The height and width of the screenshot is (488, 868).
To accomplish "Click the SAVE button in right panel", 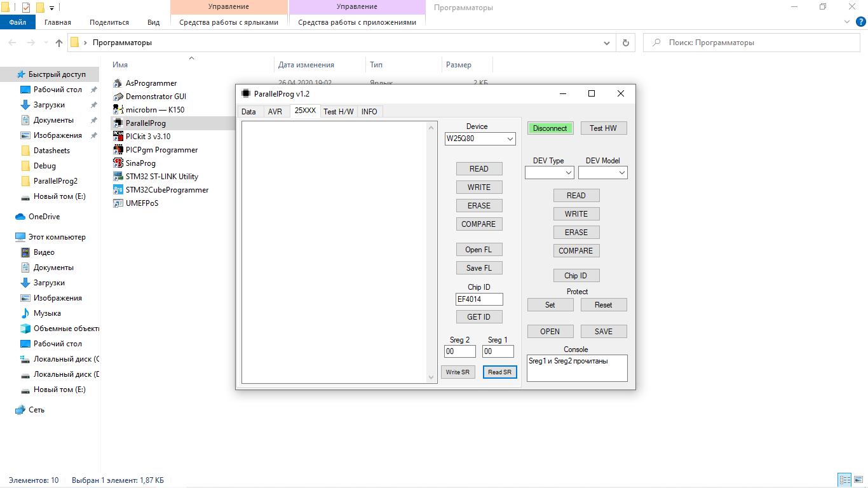I will coord(604,332).
